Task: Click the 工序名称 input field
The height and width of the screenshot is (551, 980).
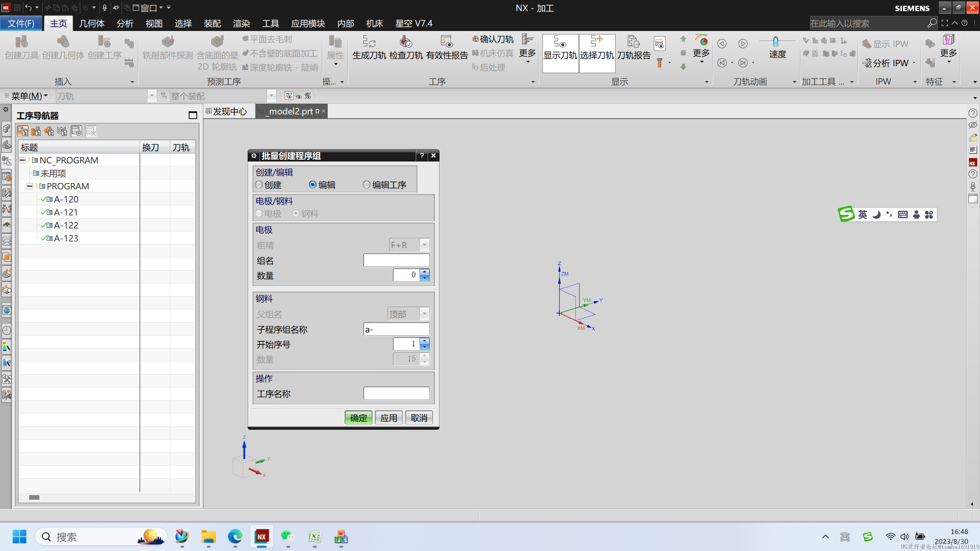Action: click(396, 394)
